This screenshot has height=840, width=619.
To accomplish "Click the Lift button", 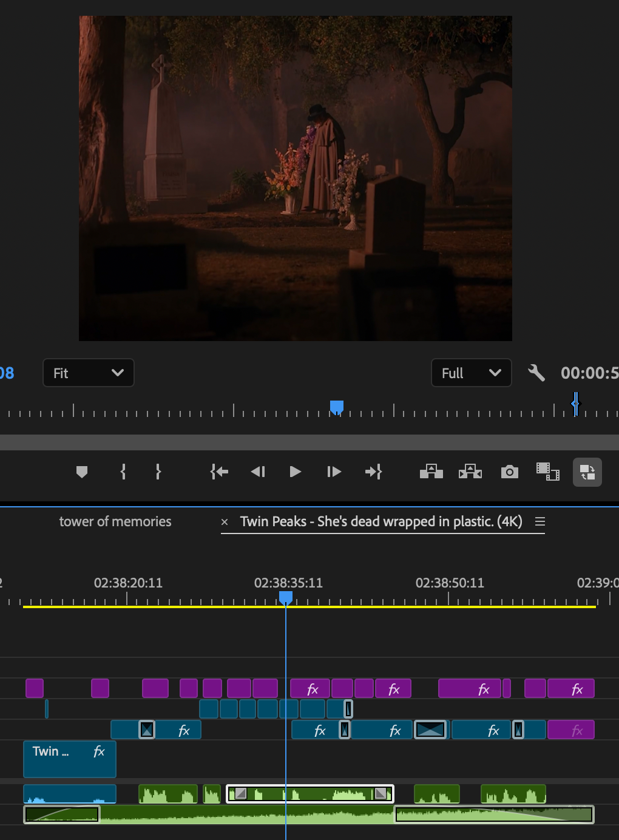I will [x=431, y=471].
